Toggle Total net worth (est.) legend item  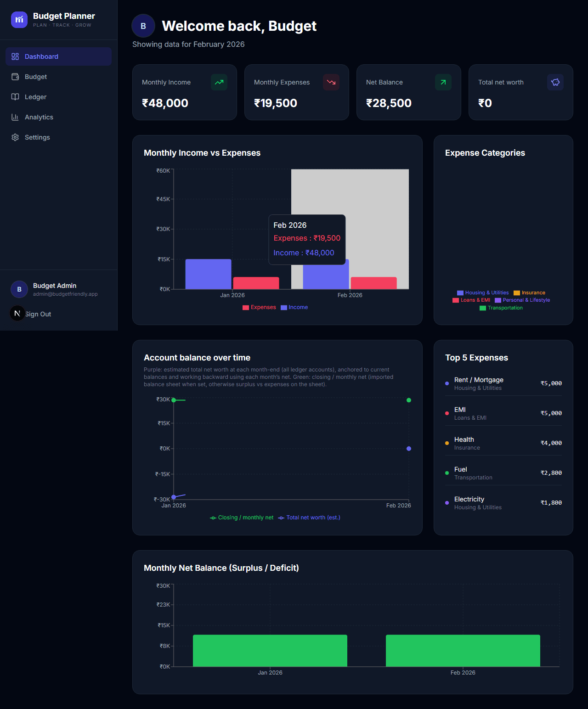coord(309,518)
